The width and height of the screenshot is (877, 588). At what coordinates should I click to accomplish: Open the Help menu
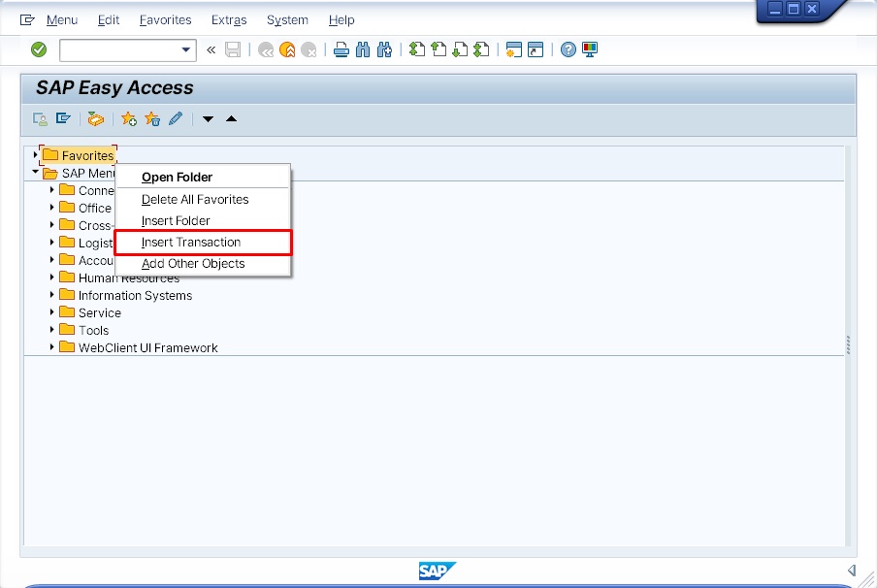click(x=341, y=20)
